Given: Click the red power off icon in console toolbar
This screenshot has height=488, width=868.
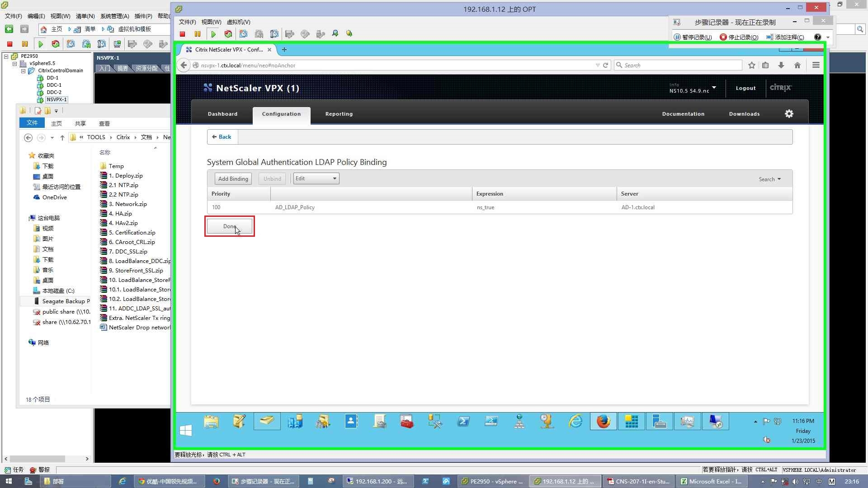Looking at the screenshot, I should click(183, 34).
